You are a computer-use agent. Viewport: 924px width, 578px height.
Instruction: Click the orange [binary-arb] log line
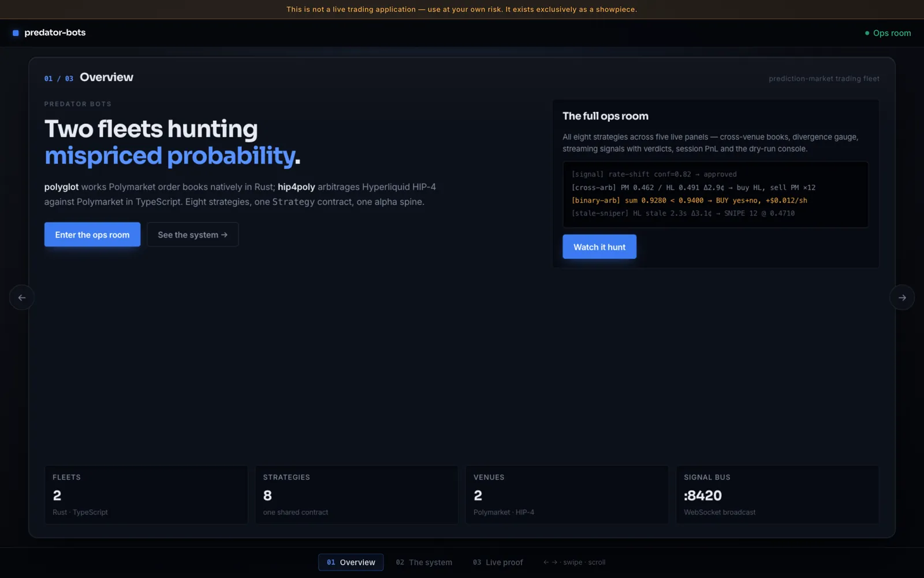point(689,201)
